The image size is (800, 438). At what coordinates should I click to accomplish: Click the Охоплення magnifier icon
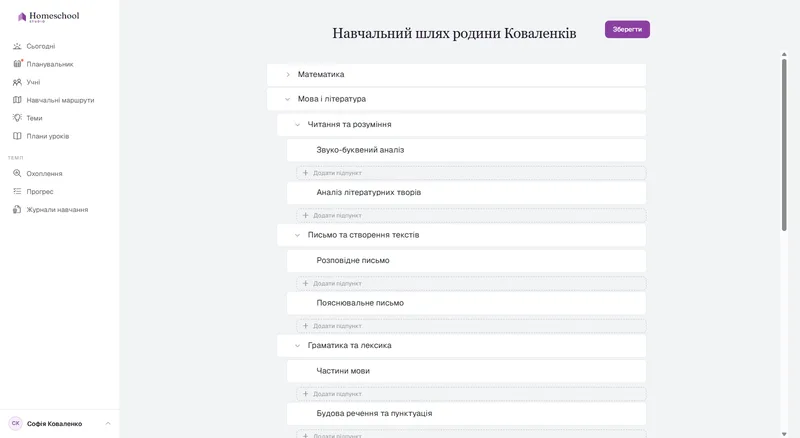tap(17, 174)
